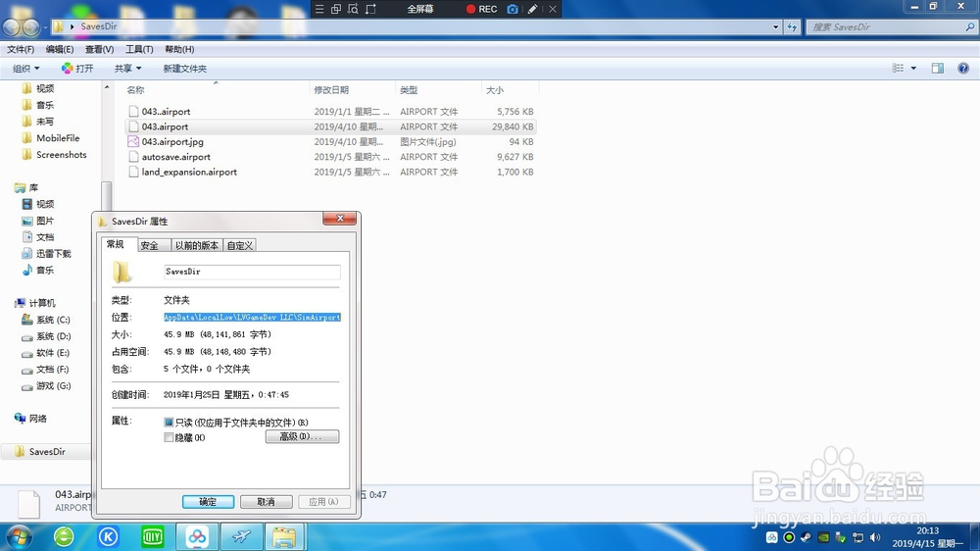Image resolution: width=980 pixels, height=551 pixels.
Task: Click 新建文件夹 button
Action: (185, 69)
